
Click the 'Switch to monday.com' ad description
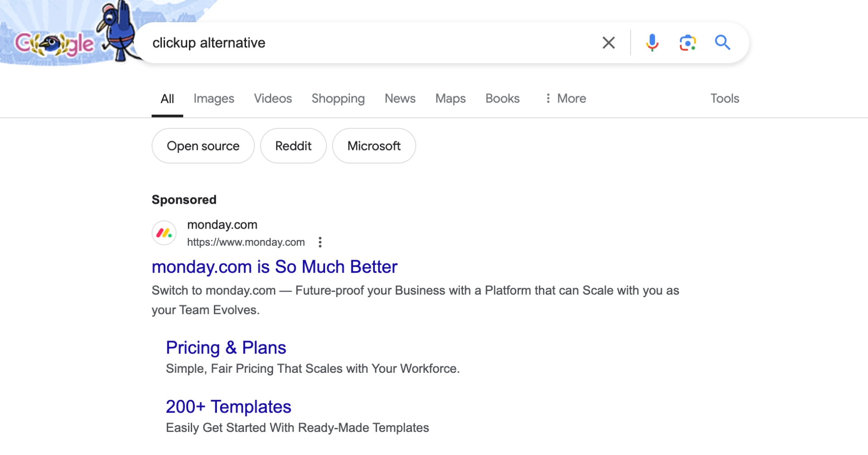(x=415, y=300)
